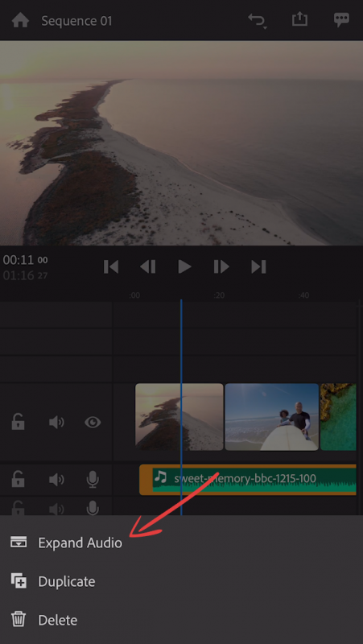Viewport: 363px width, 644px height.
Task: Open the Share/export icon
Action: [x=299, y=19]
